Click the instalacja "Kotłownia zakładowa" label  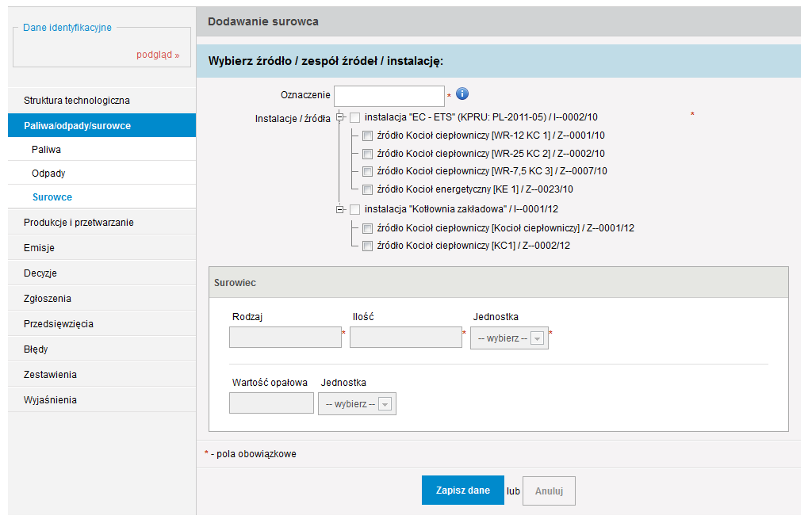point(462,209)
